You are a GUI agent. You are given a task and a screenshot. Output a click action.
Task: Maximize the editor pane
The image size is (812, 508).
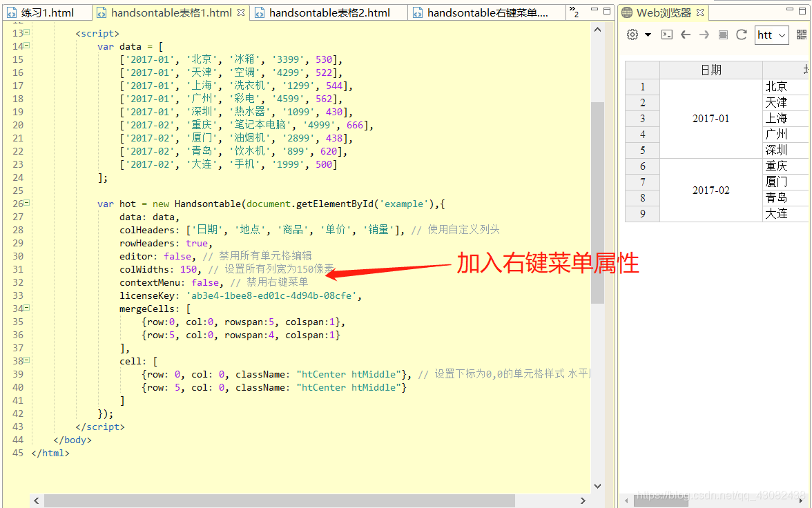point(607,10)
